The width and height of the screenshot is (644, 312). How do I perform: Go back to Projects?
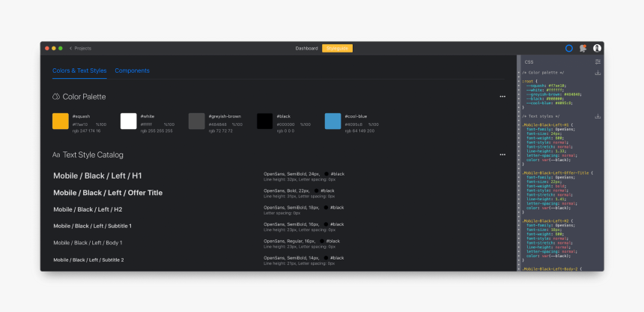[80, 48]
